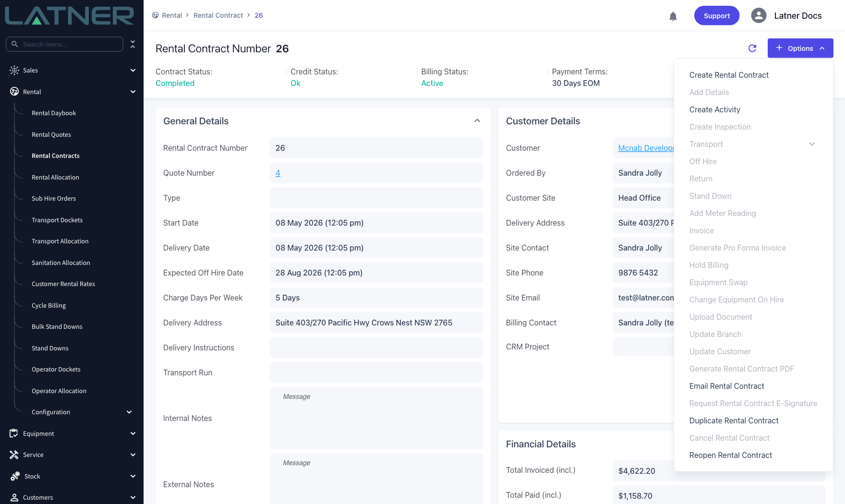
Task: Click the Total Invoiced $4,622.20 value
Action: 637,471
